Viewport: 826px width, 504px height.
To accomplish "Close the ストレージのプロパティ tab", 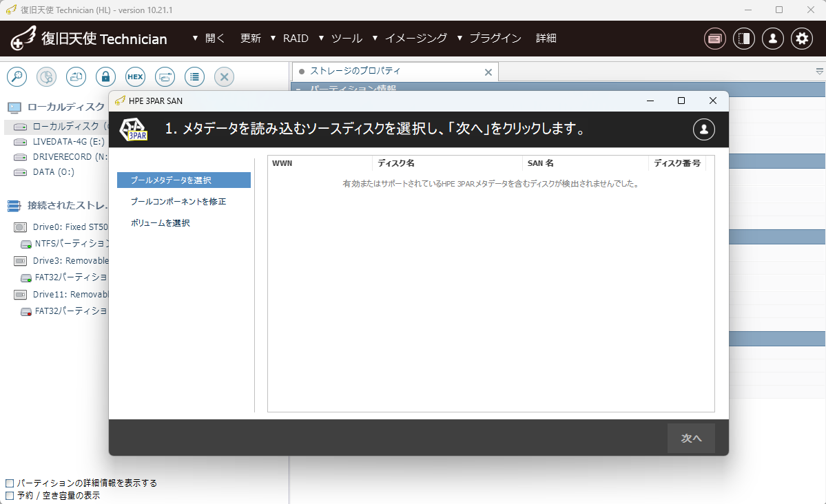I will [488, 72].
